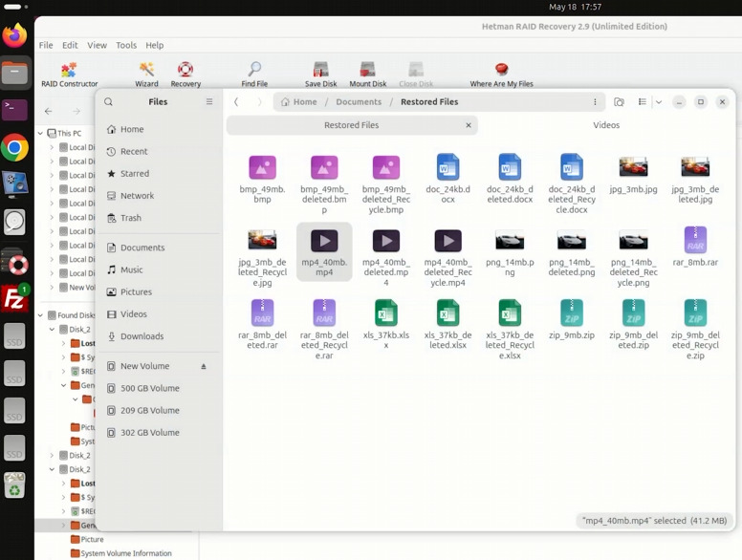Image resolution: width=742 pixels, height=560 pixels.
Task: Open Chrome from the dock
Action: (14, 147)
